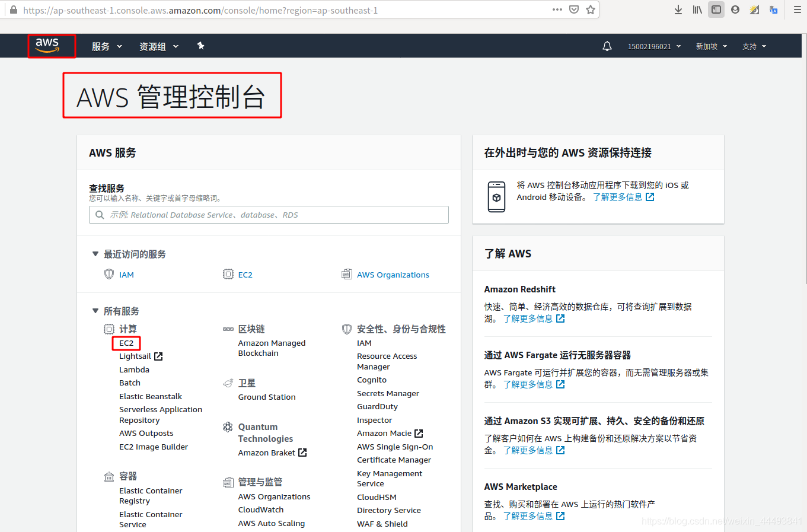The image size is (807, 532).
Task: Open Secrets Manager service
Action: coord(388,393)
